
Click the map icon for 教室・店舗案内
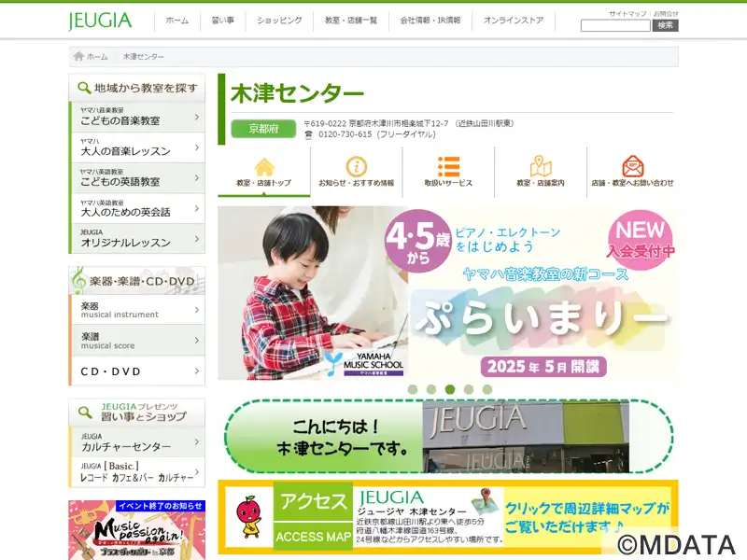click(541, 166)
